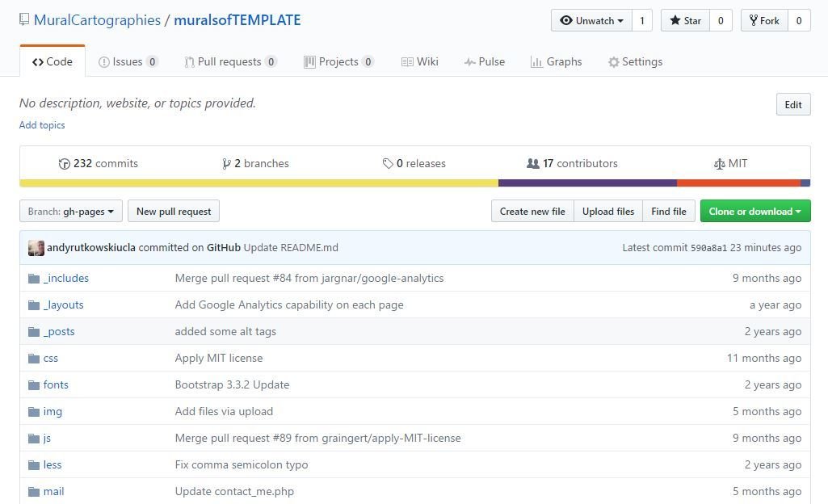This screenshot has width=828, height=504.
Task: Click the people icon beside 17 contributors
Action: tap(533, 164)
